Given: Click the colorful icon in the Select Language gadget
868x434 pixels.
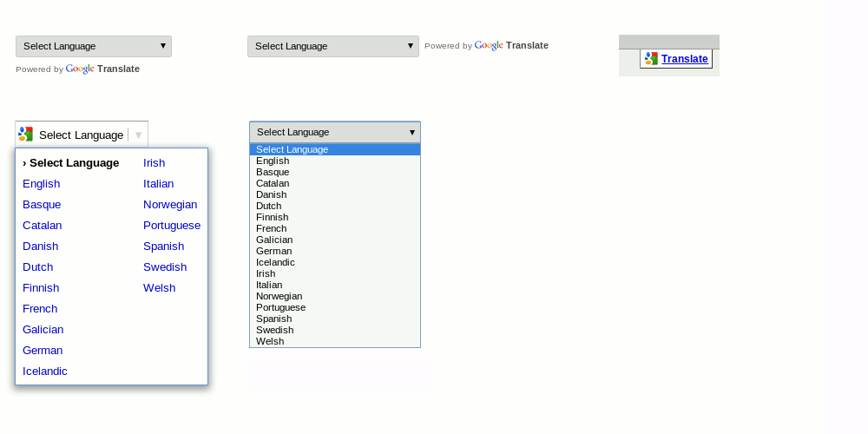Looking at the screenshot, I should pyautogui.click(x=26, y=135).
